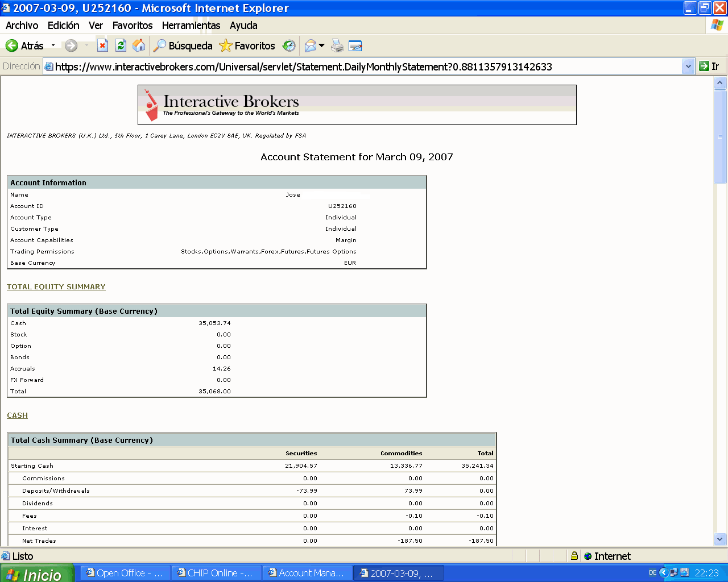Follow the CASH section link
Image resolution: width=728 pixels, height=582 pixels.
[17, 415]
